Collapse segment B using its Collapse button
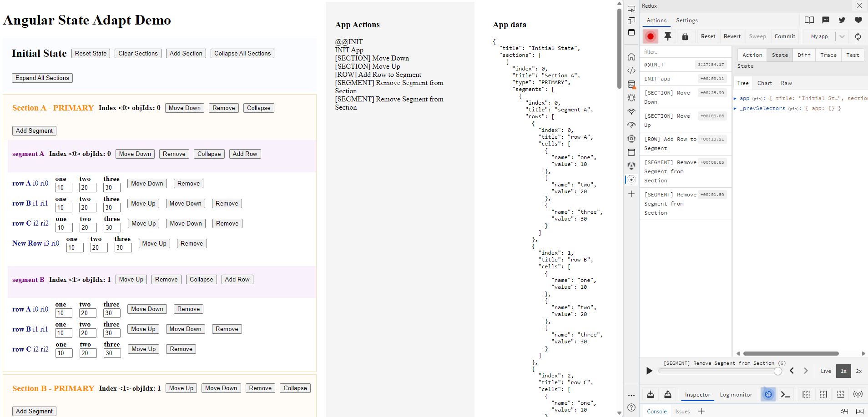This screenshot has height=417, width=868. (x=202, y=279)
